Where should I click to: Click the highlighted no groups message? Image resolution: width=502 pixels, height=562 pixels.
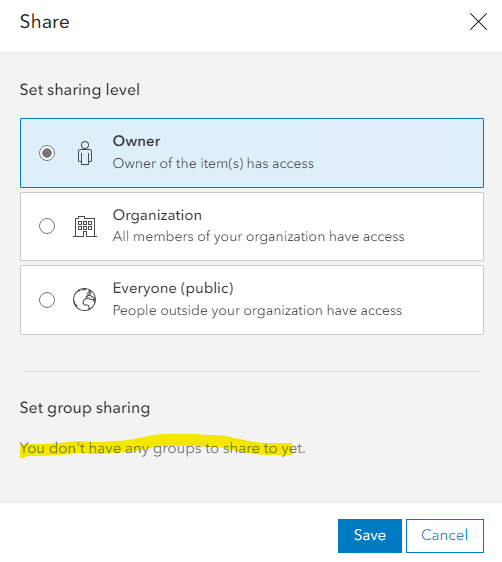pos(162,448)
